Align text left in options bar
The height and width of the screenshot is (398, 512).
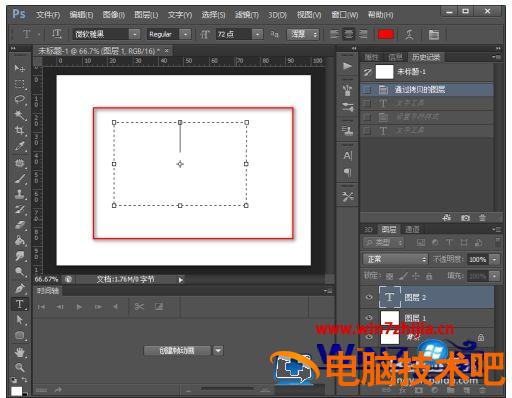point(334,34)
